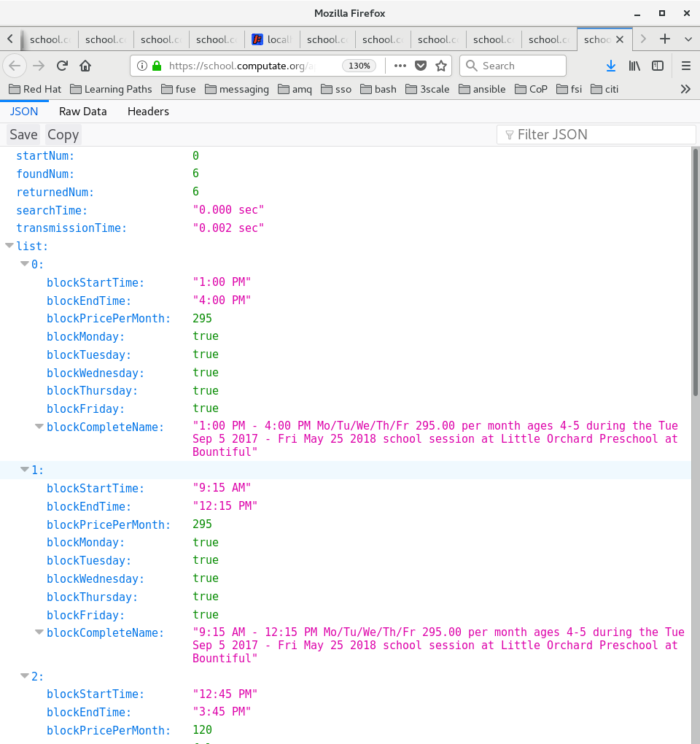Collapse list item 2

point(24,675)
